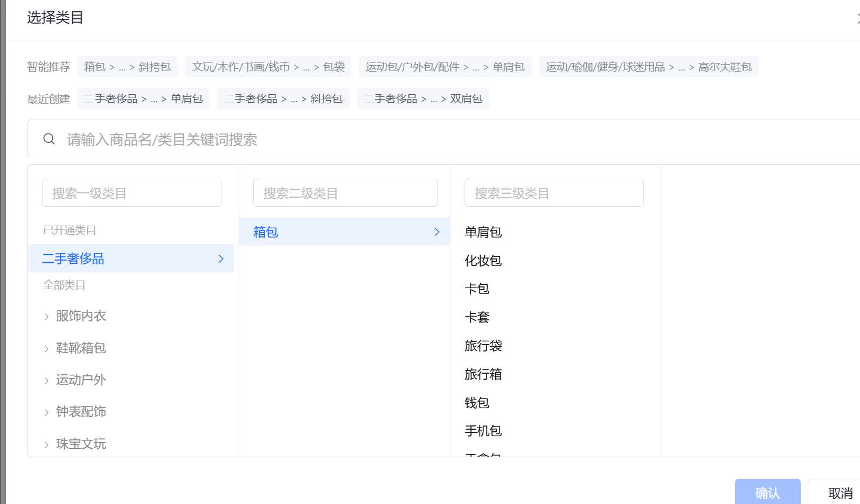
Task: Focus the 搜索三级类目 search field
Action: pos(553,193)
